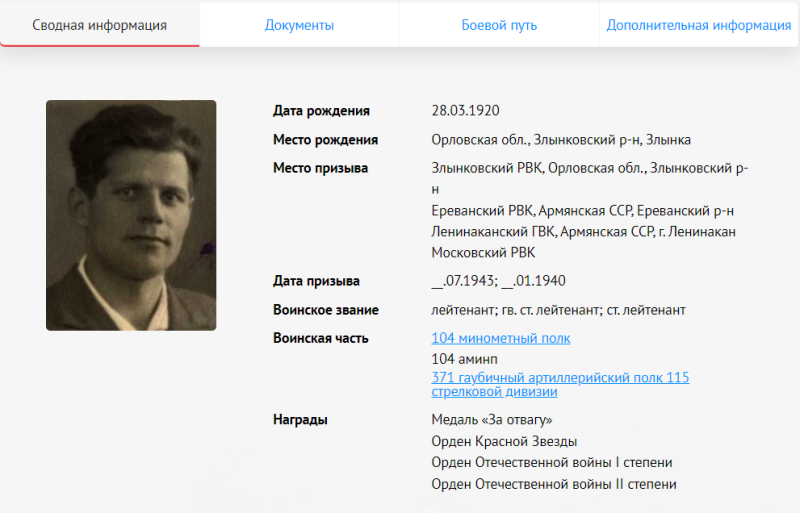Open the Боевой путь tab
The height and width of the screenshot is (513, 800).
tap(499, 25)
